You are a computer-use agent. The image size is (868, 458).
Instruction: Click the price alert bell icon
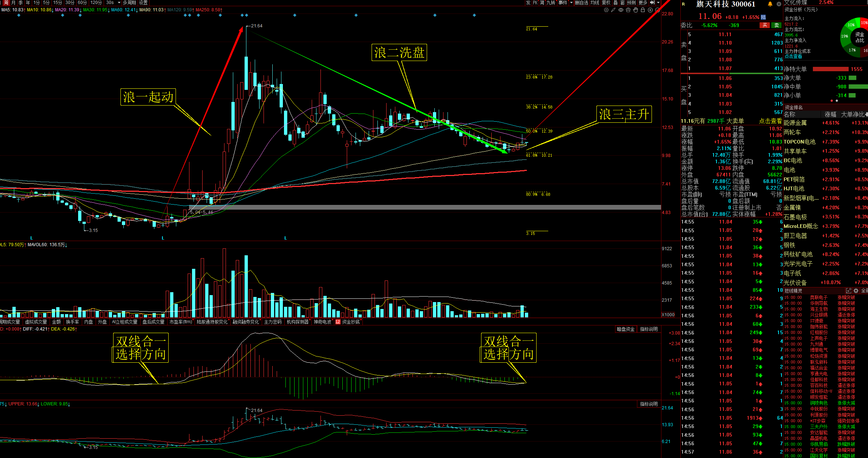point(770,4)
